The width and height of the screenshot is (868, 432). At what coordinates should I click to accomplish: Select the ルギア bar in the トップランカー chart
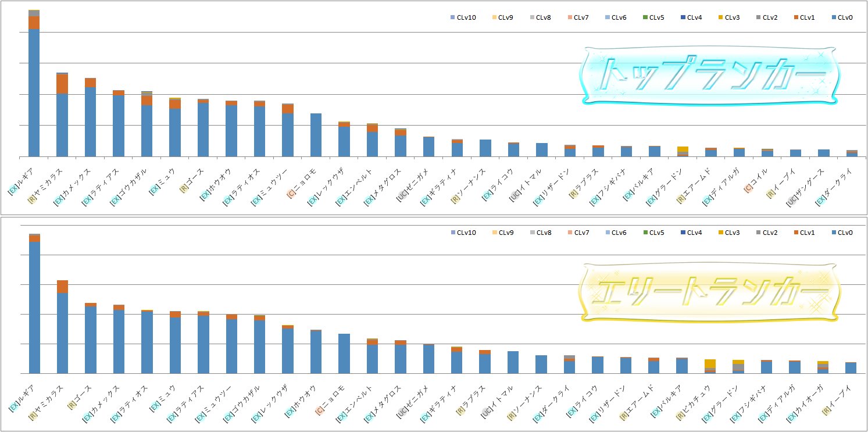click(x=34, y=83)
